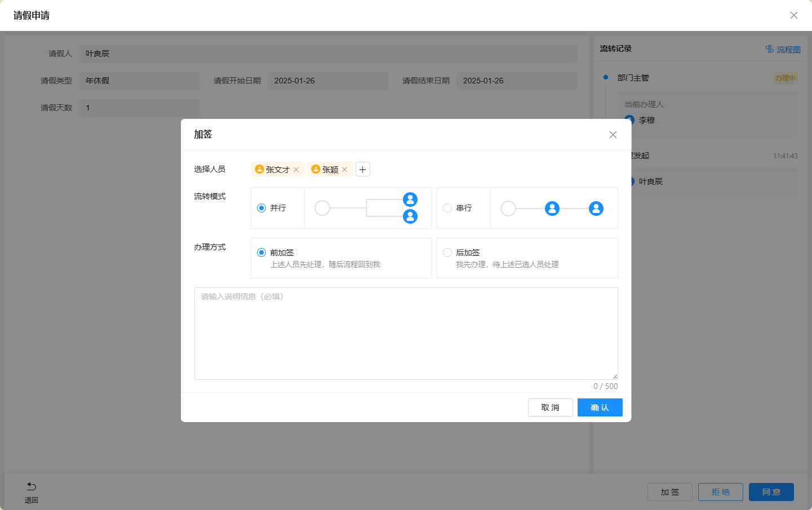Click the serial flow diagram illustration
Viewport: 812px width, 510px height.
pyautogui.click(x=553, y=209)
